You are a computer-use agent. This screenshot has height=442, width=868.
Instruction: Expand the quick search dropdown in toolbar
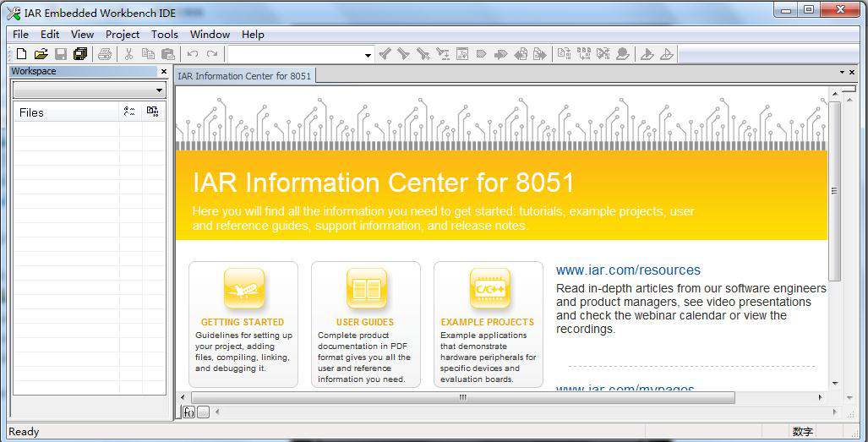[368, 55]
